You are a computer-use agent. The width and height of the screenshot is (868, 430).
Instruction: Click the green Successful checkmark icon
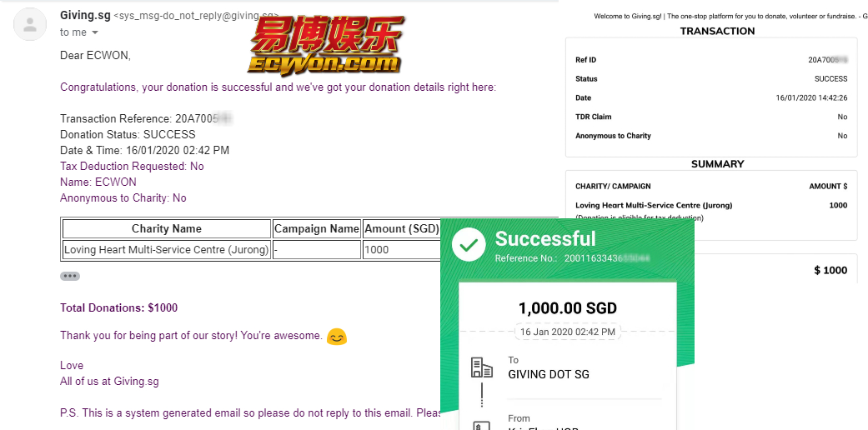(469, 245)
